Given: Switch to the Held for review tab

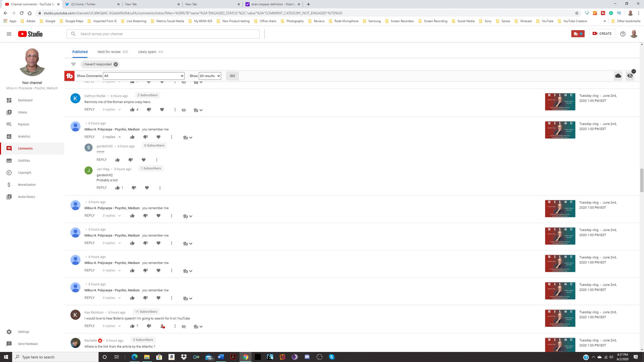Looking at the screenshot, I should pyautogui.click(x=109, y=52).
